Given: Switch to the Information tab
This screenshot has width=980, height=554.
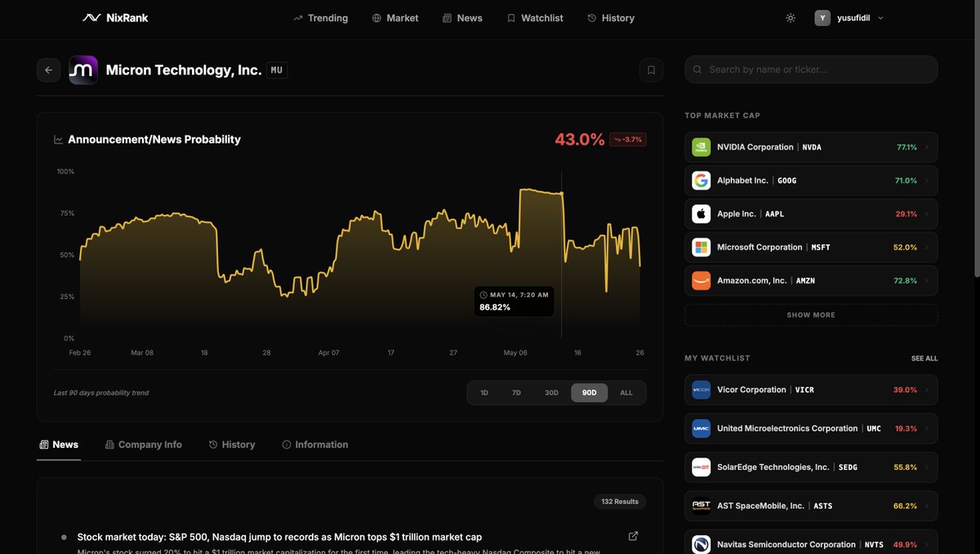Looking at the screenshot, I should click(315, 445).
